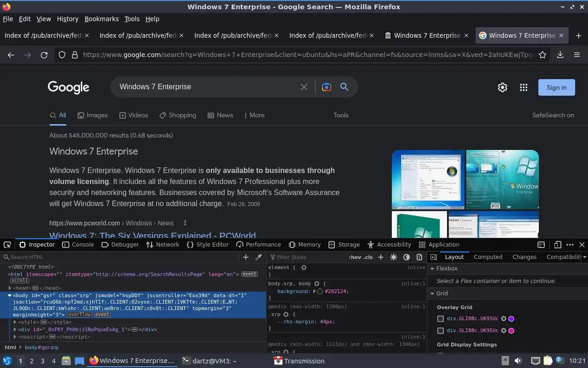Open the tracking protection shield panel
This screenshot has width=588, height=368.
click(x=62, y=55)
